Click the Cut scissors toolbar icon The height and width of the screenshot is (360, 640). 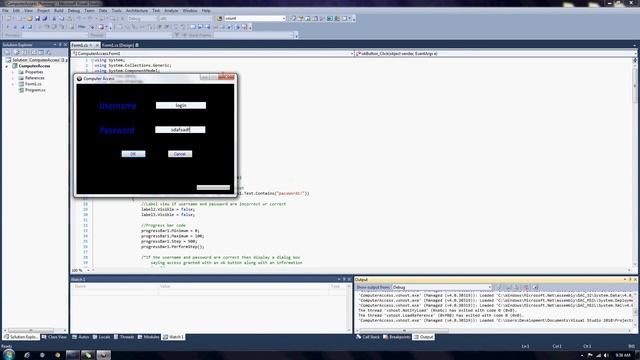pyautogui.click(x=54, y=18)
